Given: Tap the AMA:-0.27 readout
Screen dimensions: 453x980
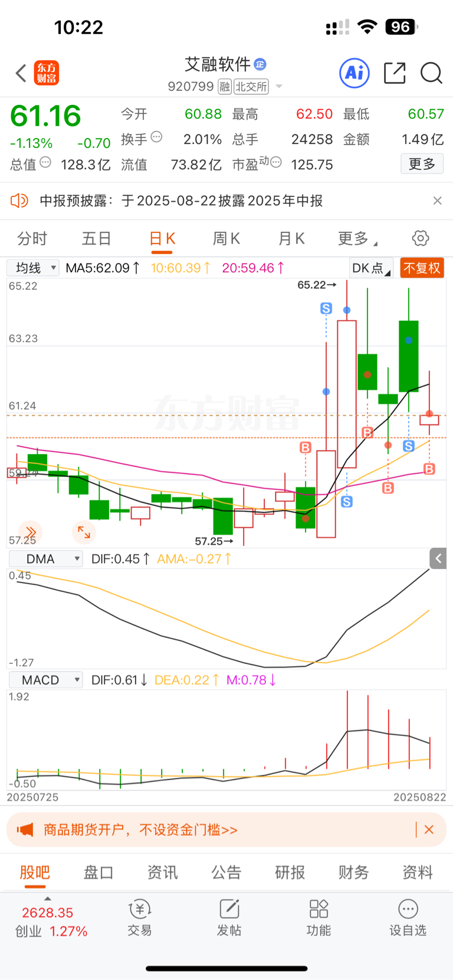Looking at the screenshot, I should coord(194,558).
